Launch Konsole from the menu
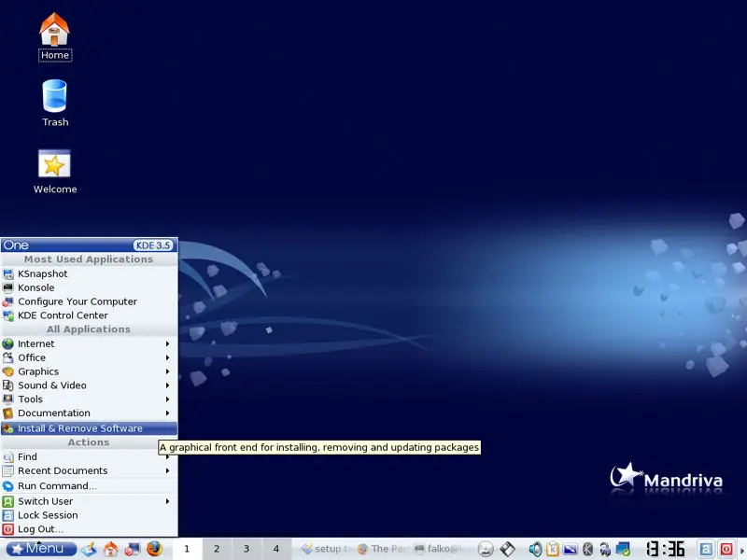747x560 pixels. click(x=89, y=287)
